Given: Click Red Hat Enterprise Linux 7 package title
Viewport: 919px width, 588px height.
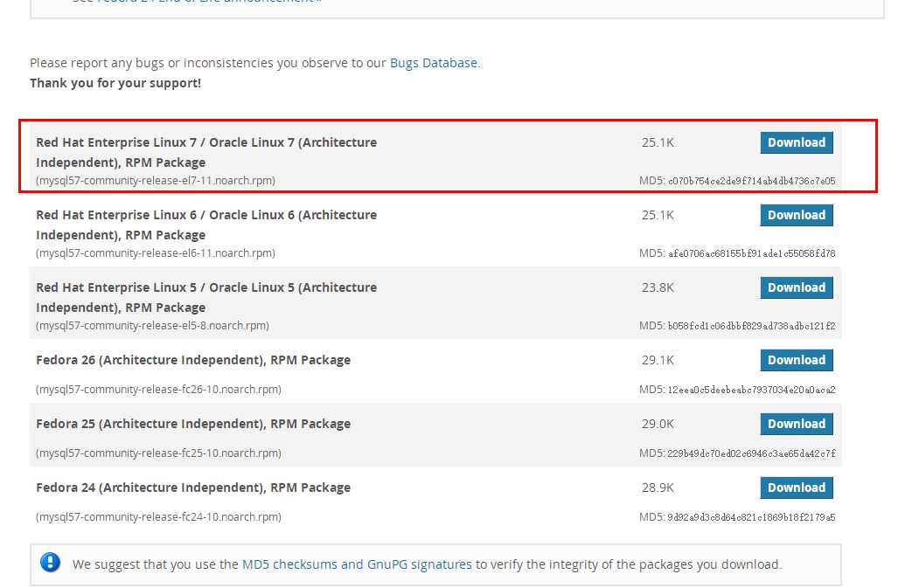Looking at the screenshot, I should tap(206, 152).
